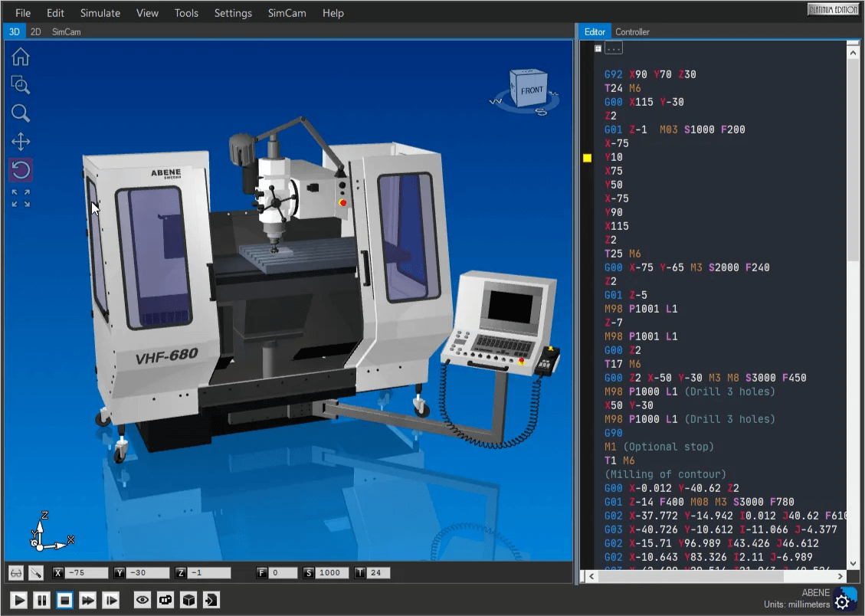This screenshot has height=616, width=865.
Task: Switch to the Controller tab
Action: click(x=632, y=31)
